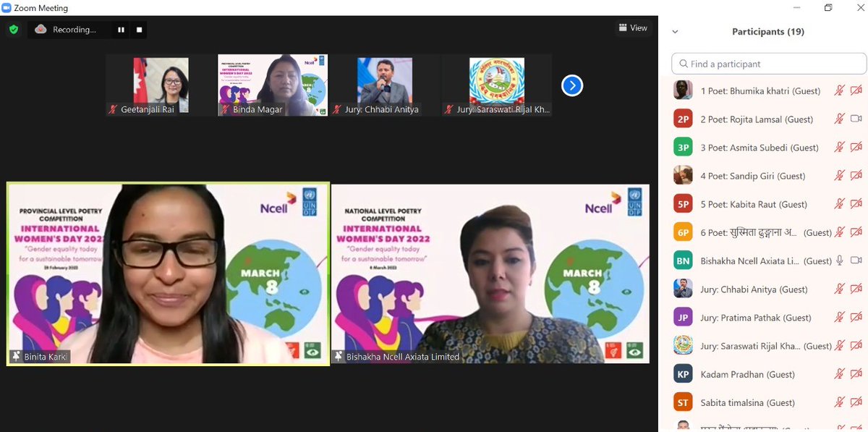
Task: Click muted mic icon for Pratima Pathak
Action: 839,317
